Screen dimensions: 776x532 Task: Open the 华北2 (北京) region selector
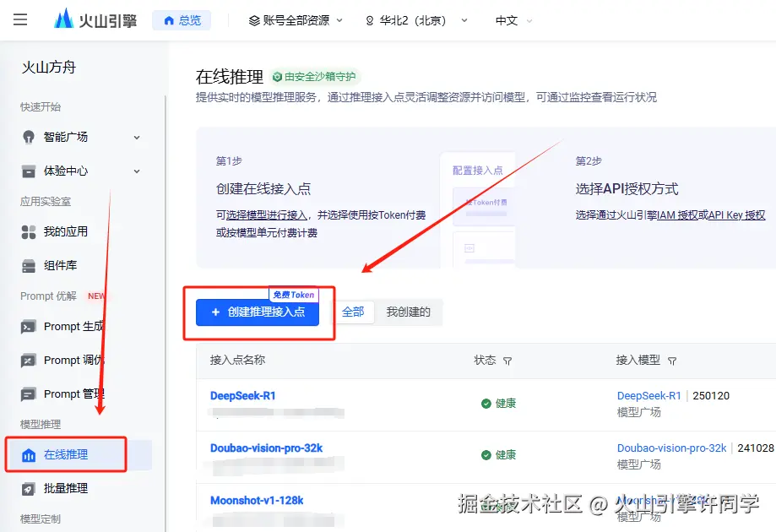click(416, 20)
